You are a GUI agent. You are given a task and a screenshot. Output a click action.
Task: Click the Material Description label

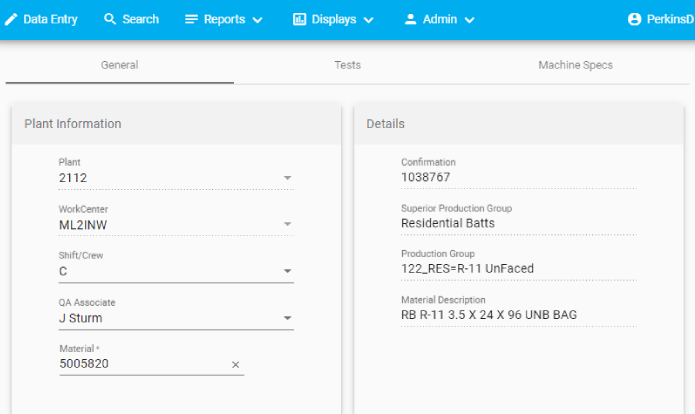pyautogui.click(x=443, y=300)
